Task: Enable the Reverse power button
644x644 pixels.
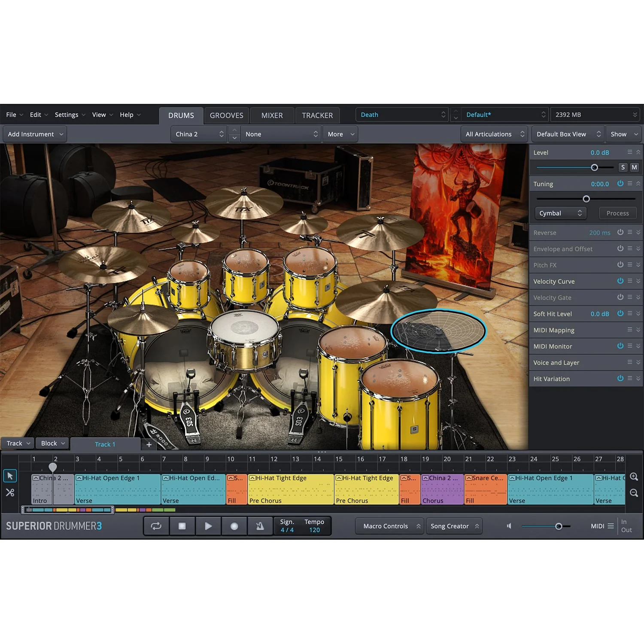Action: click(620, 232)
